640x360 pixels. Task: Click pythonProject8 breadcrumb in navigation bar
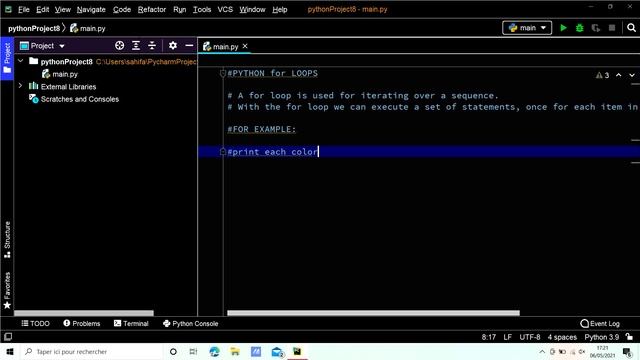(x=34, y=28)
